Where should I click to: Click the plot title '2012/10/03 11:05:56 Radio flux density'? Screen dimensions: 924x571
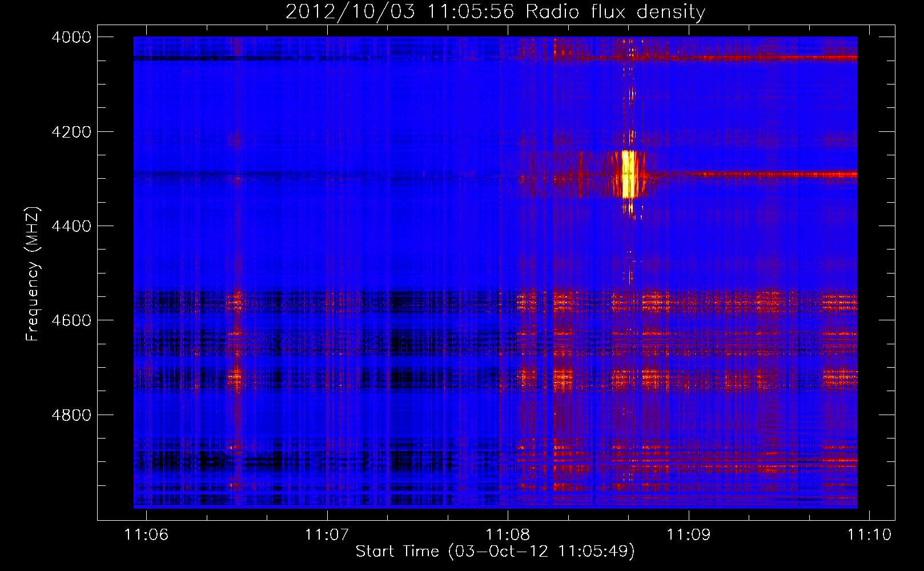(x=495, y=11)
